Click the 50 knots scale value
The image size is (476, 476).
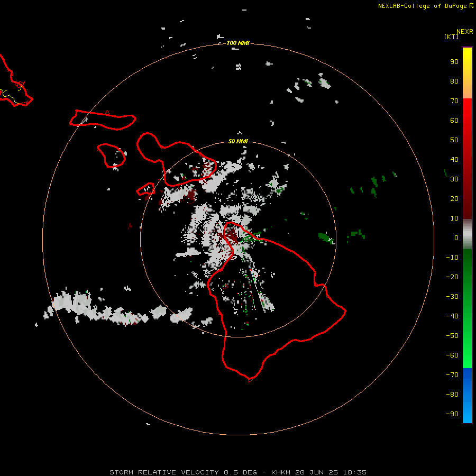coord(454,140)
